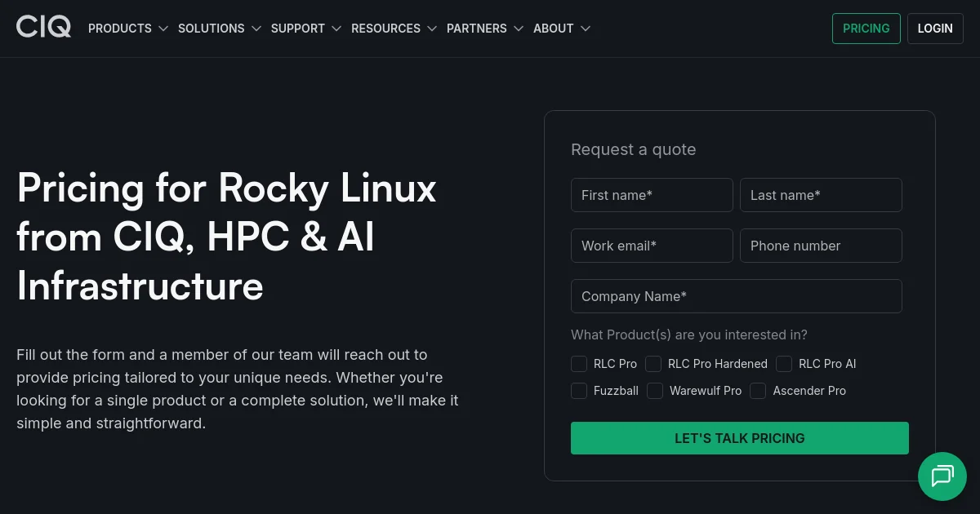The width and height of the screenshot is (980, 514).
Task: Check the RLC Pro Hardened checkbox
Action: (653, 364)
